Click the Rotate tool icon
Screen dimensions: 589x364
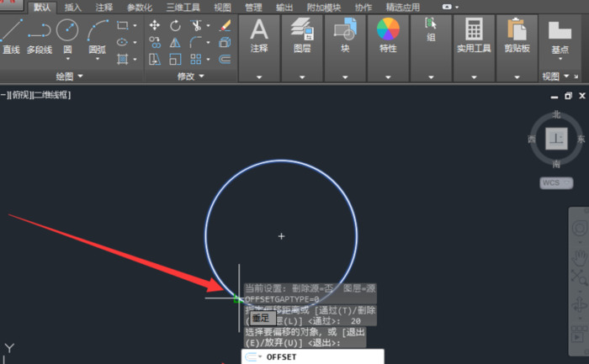[x=175, y=25]
